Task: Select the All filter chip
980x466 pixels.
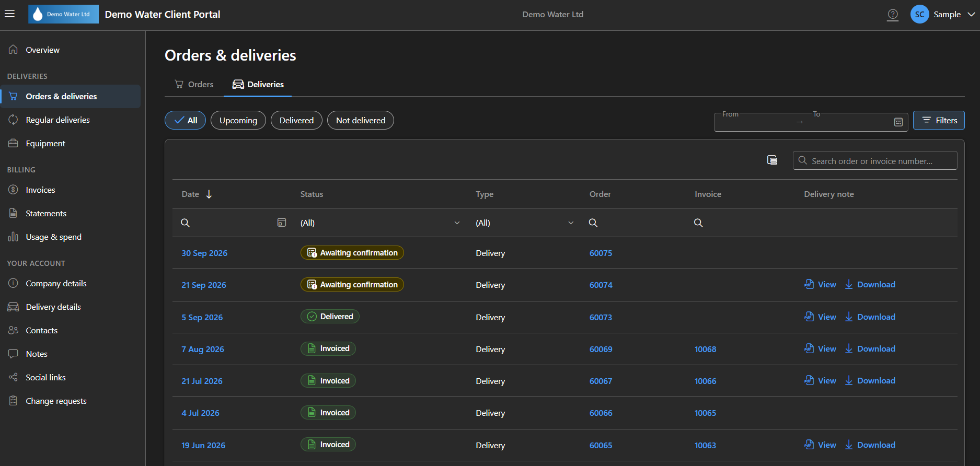Action: pos(185,120)
